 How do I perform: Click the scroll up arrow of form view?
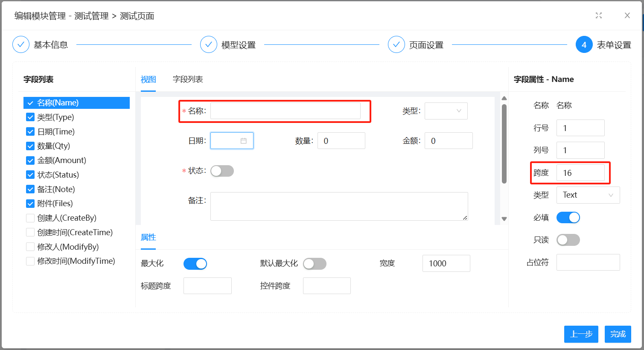click(504, 98)
